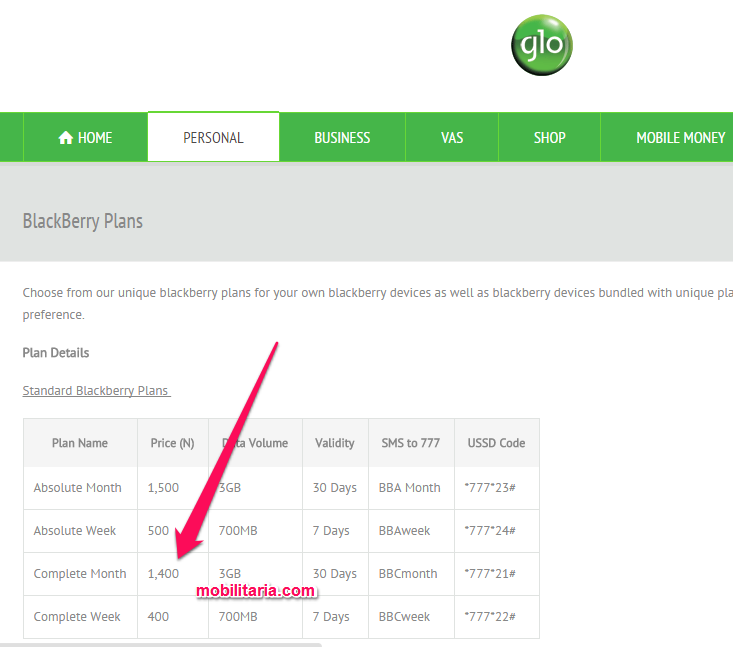Image resolution: width=733 pixels, height=647 pixels.
Task: Click 700MB data volume for Complete Week
Action: point(238,617)
